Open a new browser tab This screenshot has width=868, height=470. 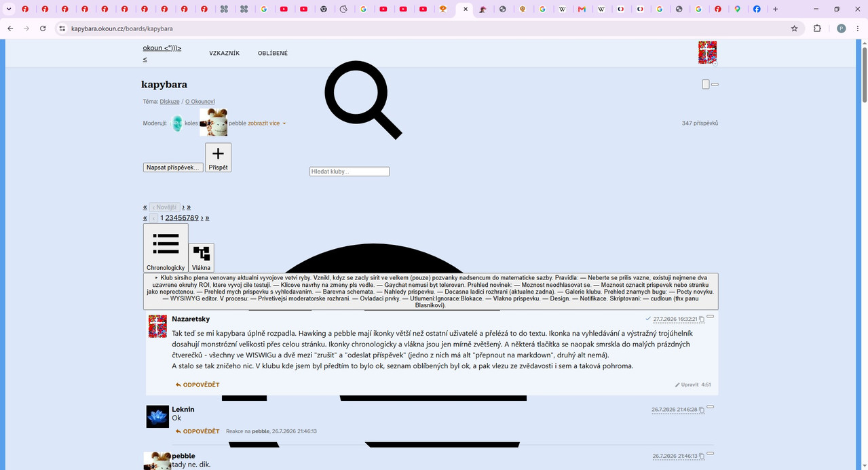point(775,9)
